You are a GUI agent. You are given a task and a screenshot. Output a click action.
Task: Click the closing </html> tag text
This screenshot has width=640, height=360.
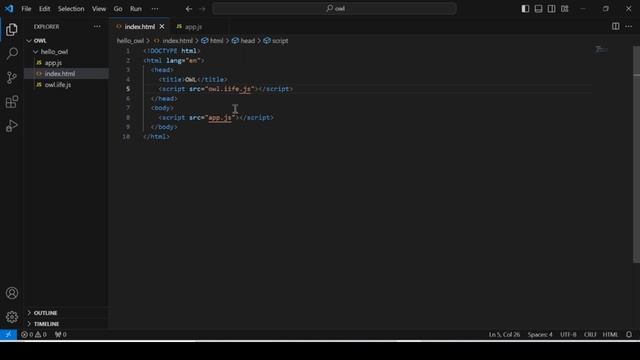pos(156,137)
